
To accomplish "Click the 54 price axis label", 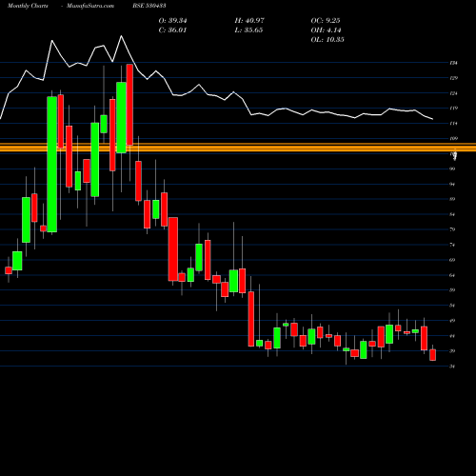I will (x=453, y=306).
